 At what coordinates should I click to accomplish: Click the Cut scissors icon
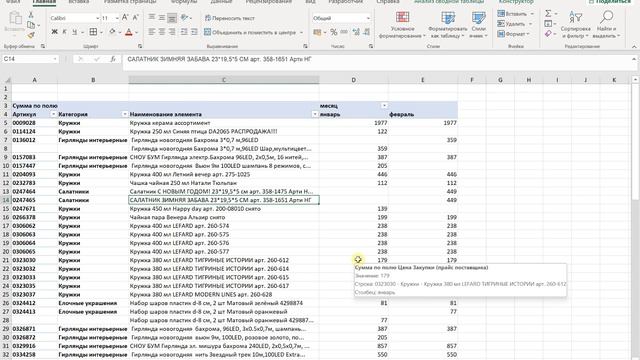pyautogui.click(x=31, y=15)
